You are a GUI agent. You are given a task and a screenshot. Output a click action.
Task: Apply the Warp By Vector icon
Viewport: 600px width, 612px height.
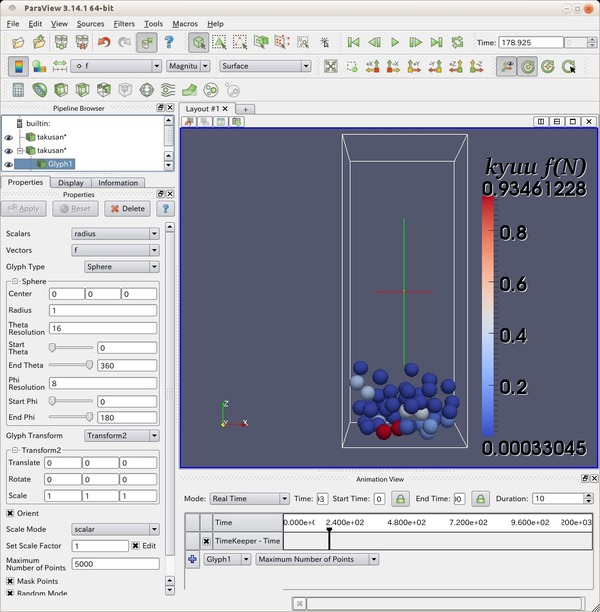click(x=189, y=90)
